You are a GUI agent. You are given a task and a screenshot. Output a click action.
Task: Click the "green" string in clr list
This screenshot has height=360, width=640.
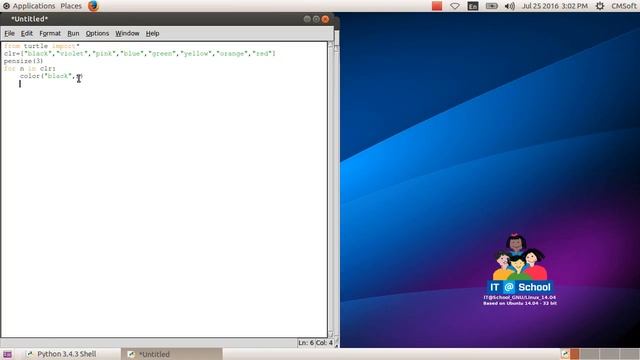pos(162,53)
